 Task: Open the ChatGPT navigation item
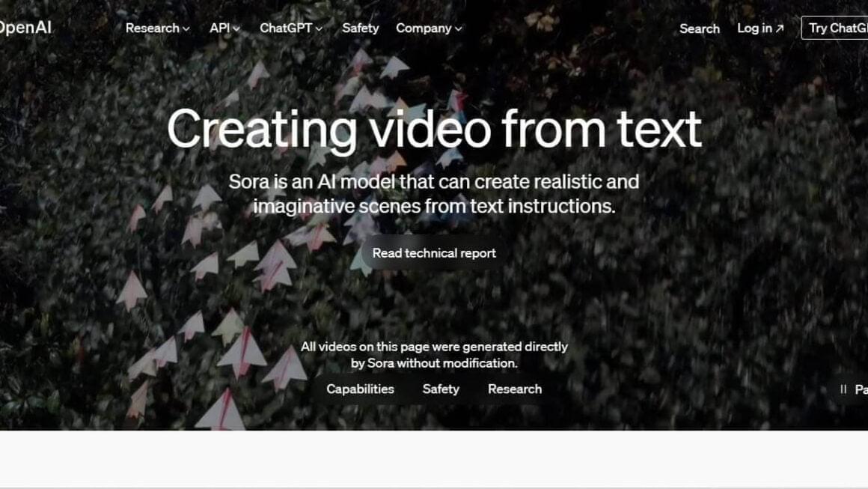285,28
